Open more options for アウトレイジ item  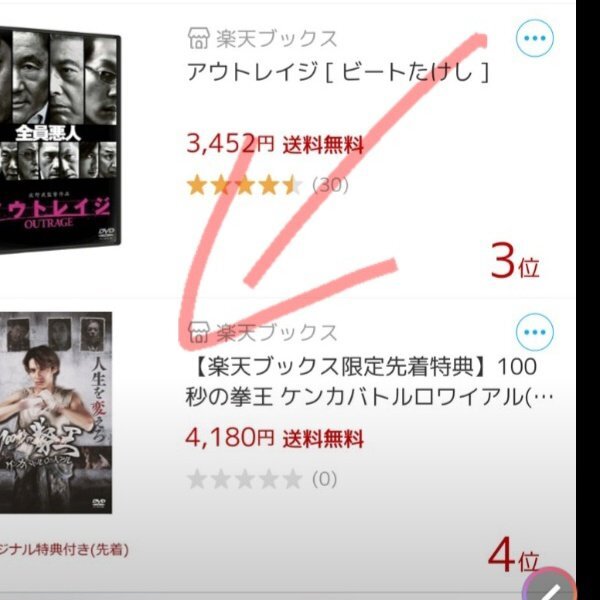(x=534, y=38)
